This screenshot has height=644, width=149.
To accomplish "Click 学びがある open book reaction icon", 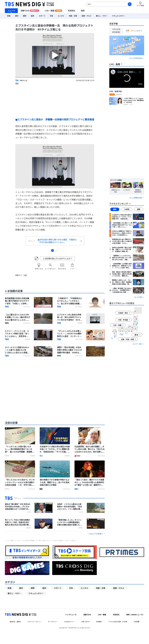I will click(x=62, y=265).
